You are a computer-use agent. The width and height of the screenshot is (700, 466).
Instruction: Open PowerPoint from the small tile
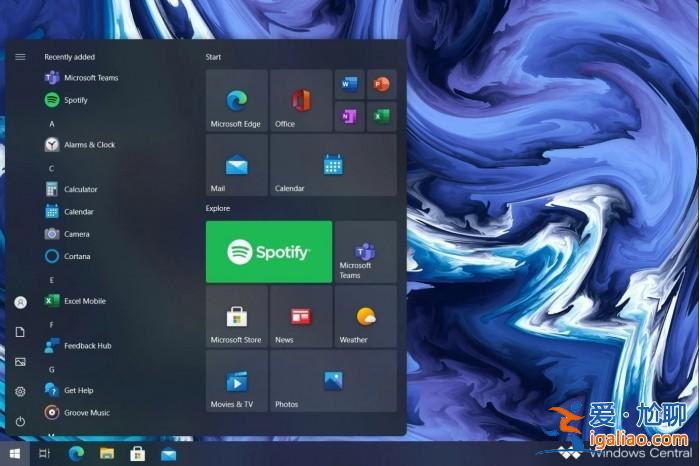381,85
